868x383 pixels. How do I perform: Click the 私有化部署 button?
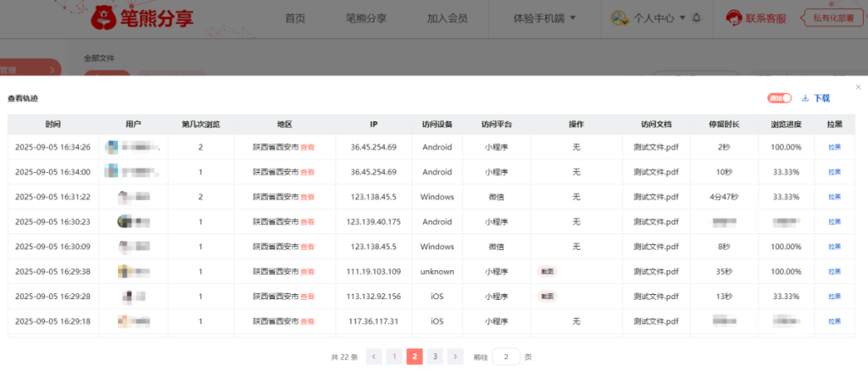(832, 18)
